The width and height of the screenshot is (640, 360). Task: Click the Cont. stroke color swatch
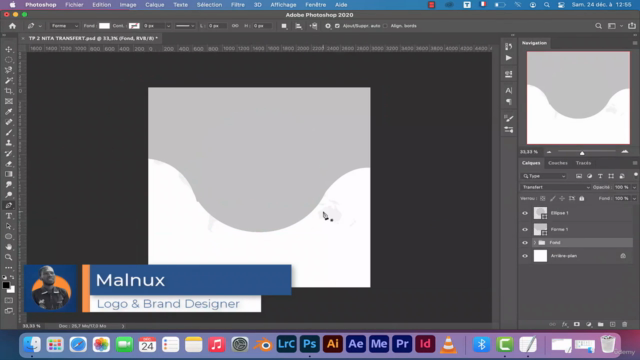134,26
